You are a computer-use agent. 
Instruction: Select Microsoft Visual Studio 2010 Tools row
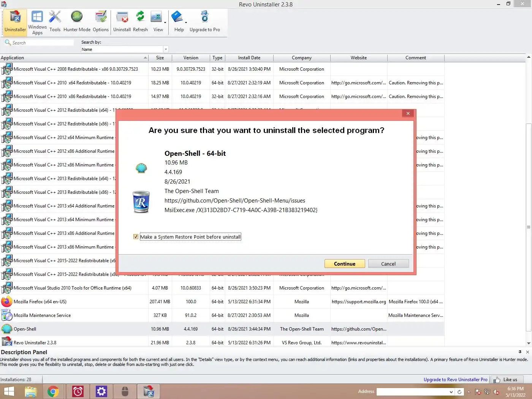(x=222, y=288)
